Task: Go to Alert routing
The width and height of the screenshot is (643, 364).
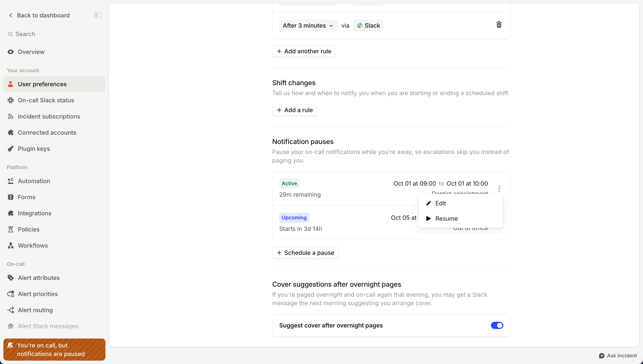Action: coord(54,310)
